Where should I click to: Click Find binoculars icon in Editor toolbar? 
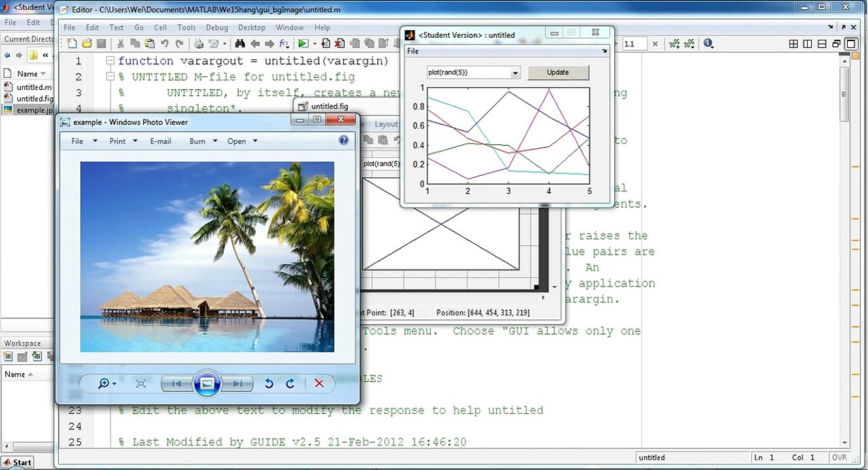click(240, 44)
